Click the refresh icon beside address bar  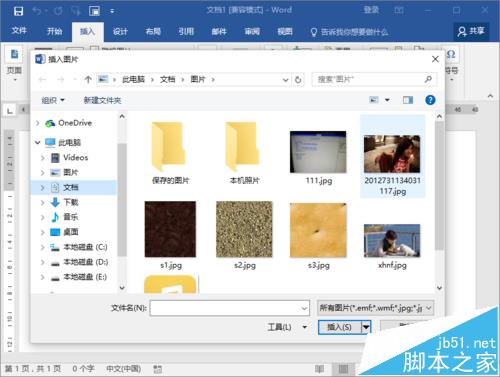tap(298, 80)
